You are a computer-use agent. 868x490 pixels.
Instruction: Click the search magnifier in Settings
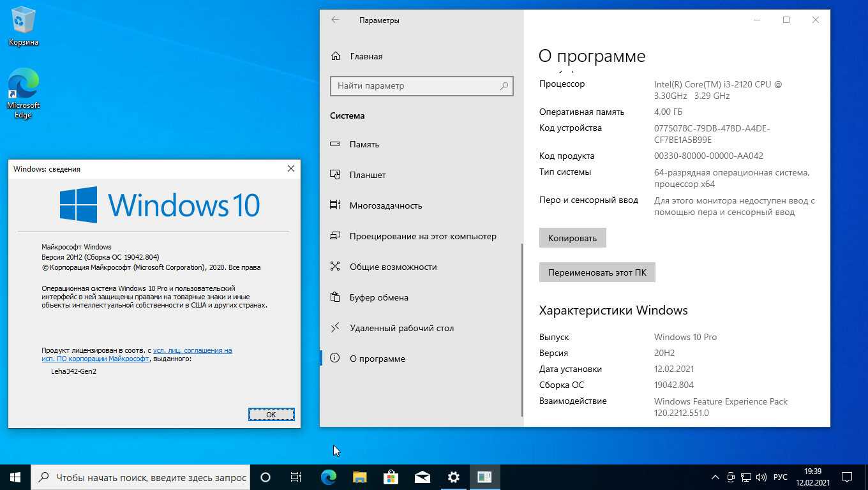504,85
